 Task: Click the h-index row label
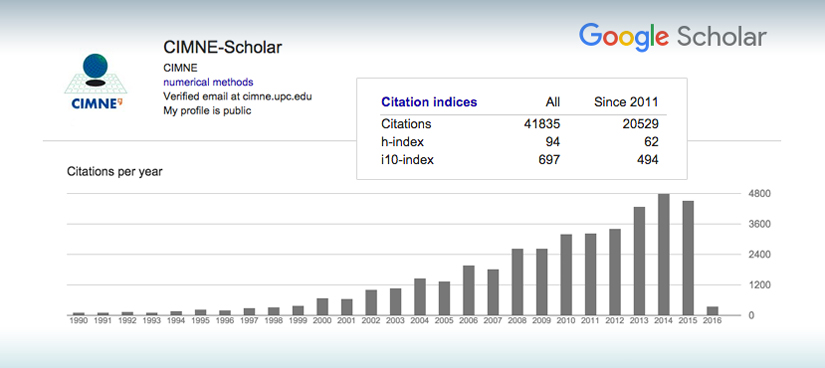(x=403, y=142)
